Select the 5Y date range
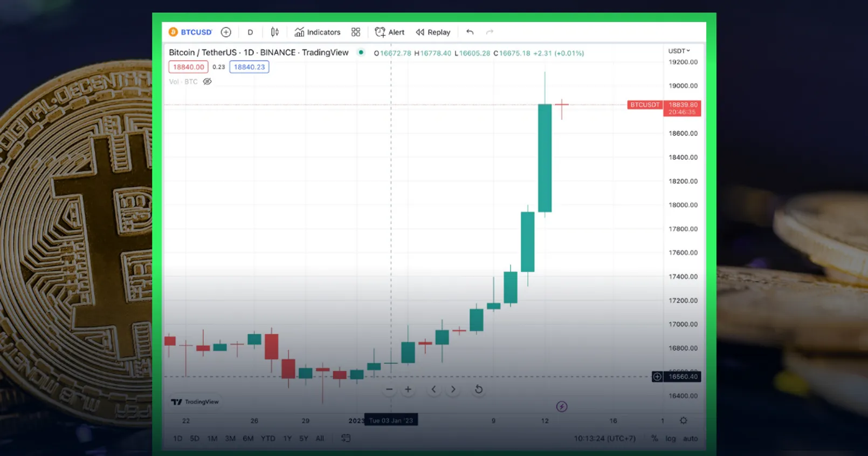Screen dimensions: 868x456 point(304,438)
